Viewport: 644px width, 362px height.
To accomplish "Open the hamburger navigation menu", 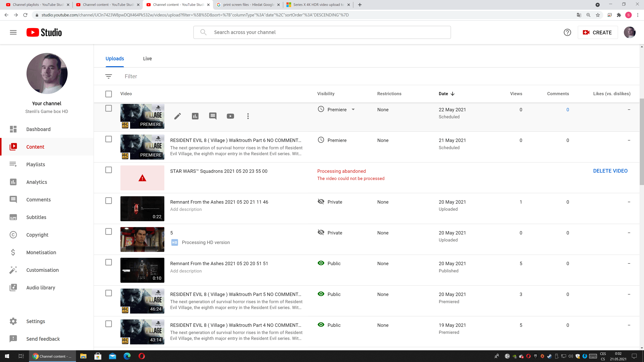I will [x=13, y=33].
